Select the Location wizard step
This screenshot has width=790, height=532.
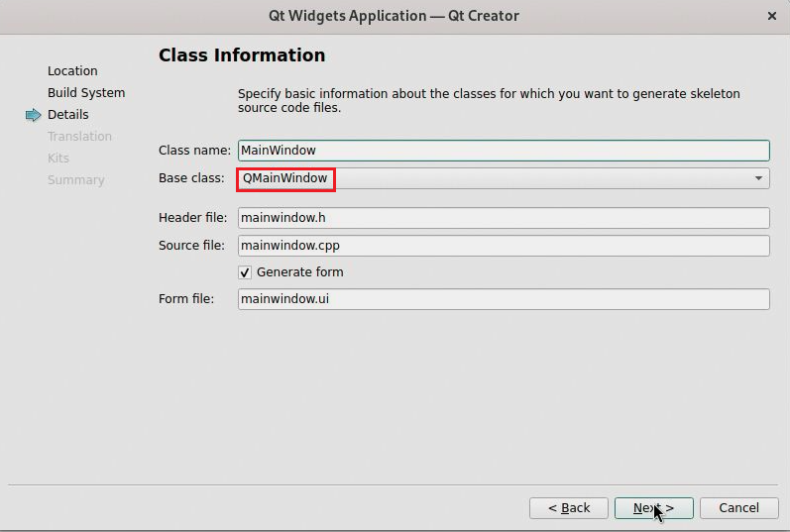72,71
